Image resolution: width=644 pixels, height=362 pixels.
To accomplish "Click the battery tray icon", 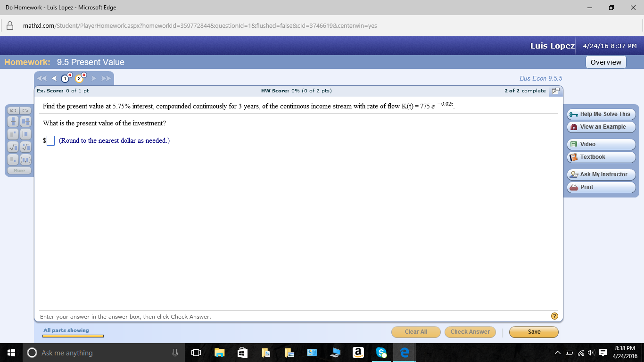I will pyautogui.click(x=569, y=353).
